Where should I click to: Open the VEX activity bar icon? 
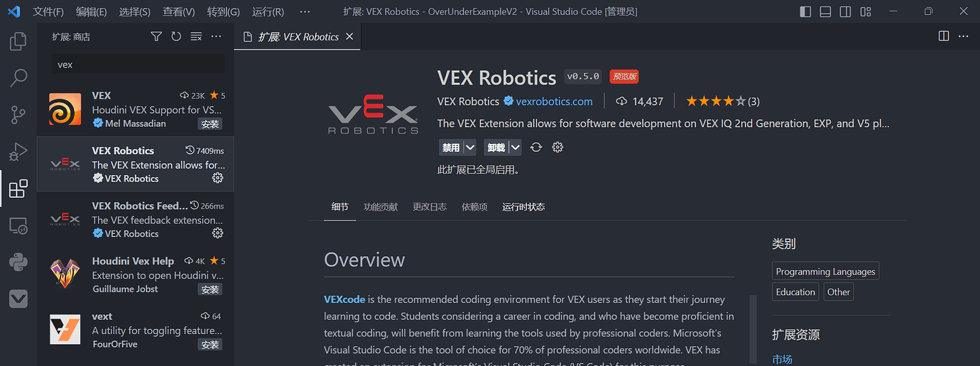click(18, 299)
